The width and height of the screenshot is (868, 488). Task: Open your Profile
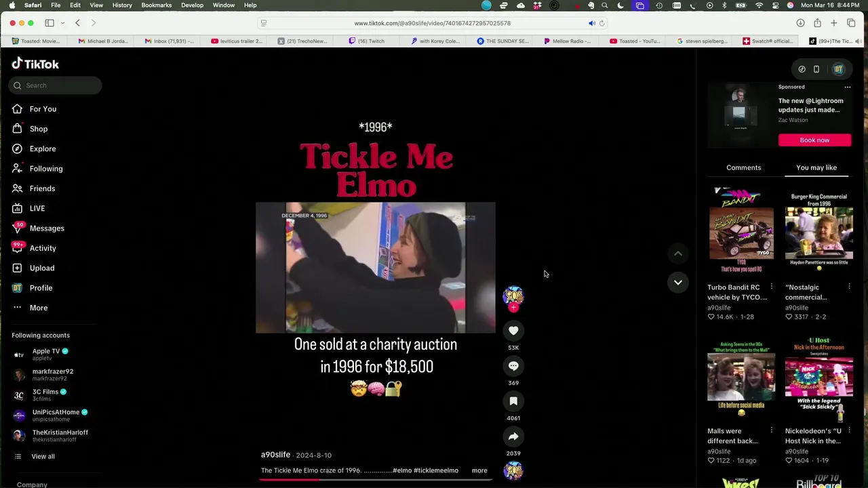coord(32,288)
